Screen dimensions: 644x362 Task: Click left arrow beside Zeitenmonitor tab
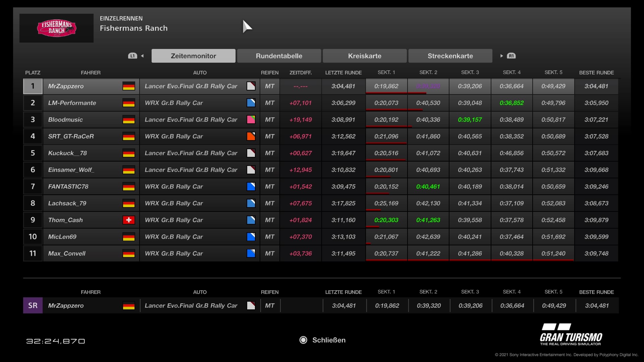coord(143,56)
